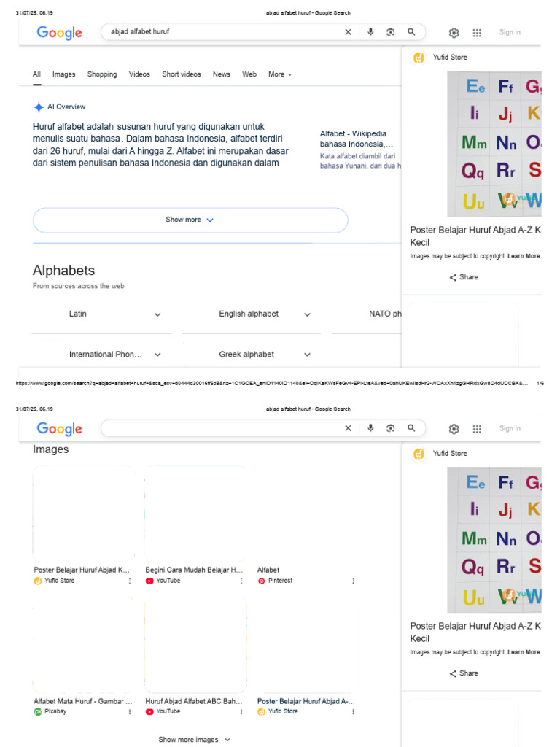Clear the "abjad alfabet huruf" search text
Viewport: 560px width, 747px height.
click(x=348, y=32)
